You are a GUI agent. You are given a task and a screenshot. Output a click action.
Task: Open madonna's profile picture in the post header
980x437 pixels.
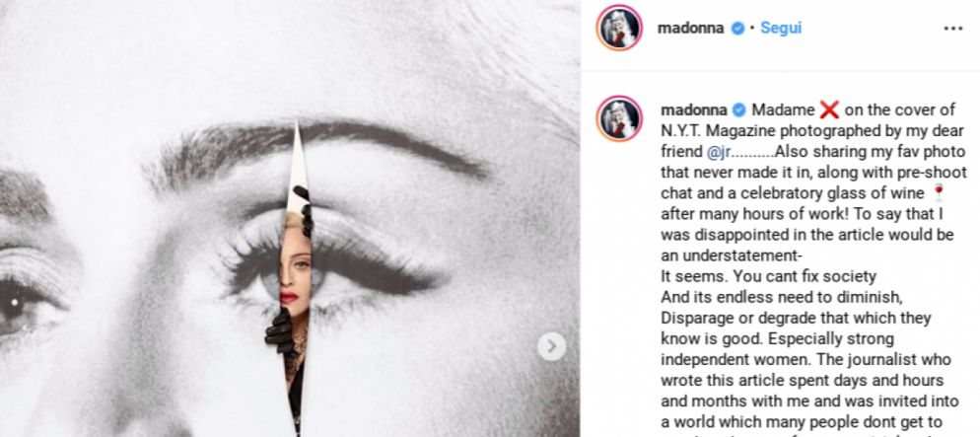[619, 29]
